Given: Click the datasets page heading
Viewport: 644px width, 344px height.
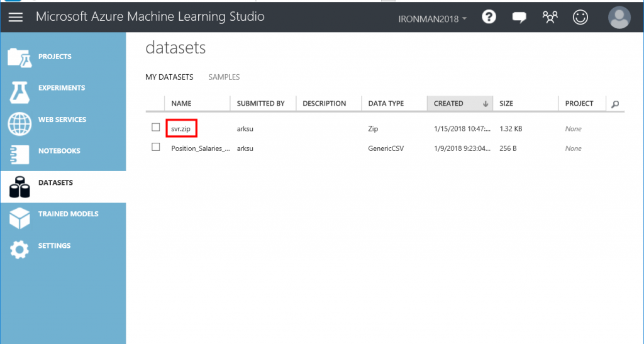Looking at the screenshot, I should 175,48.
